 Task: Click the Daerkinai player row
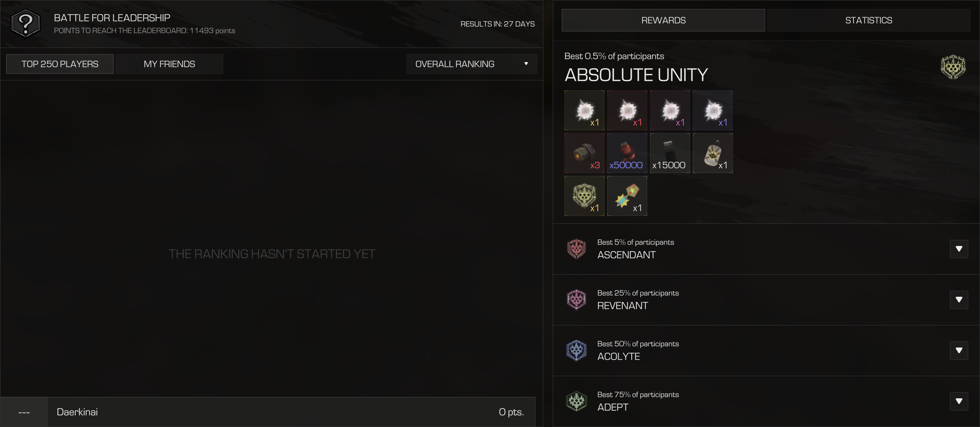267,412
